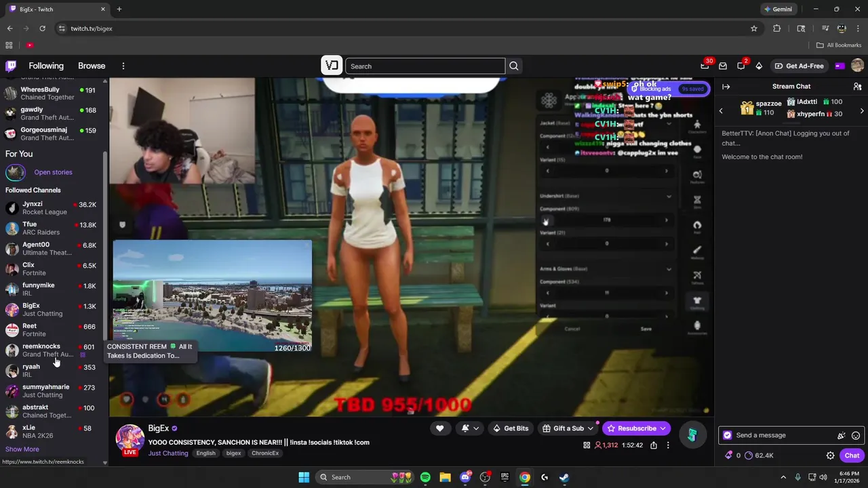868x488 pixels.
Task: Open Chrome media controls icon
Action: click(x=825, y=28)
